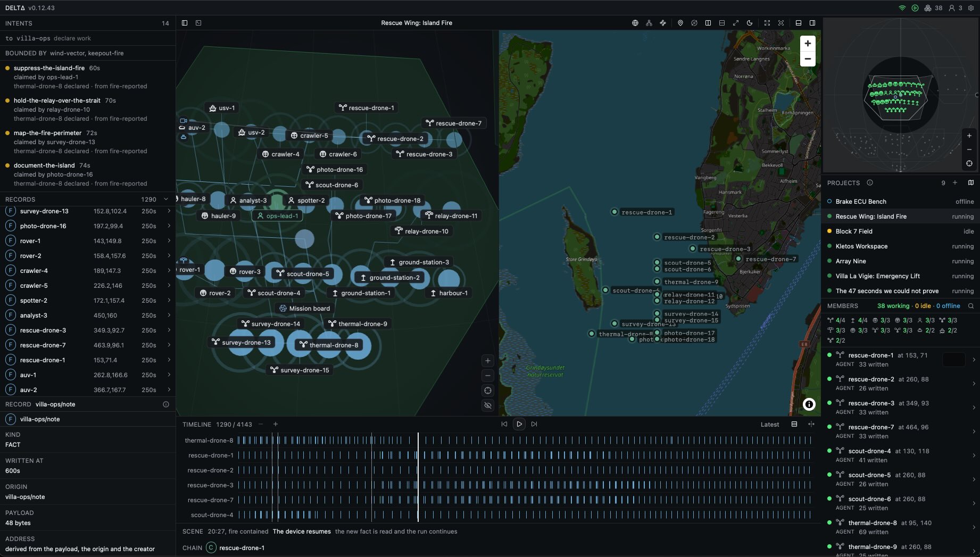Click the thermal-drone-8 timeline track

(524, 440)
